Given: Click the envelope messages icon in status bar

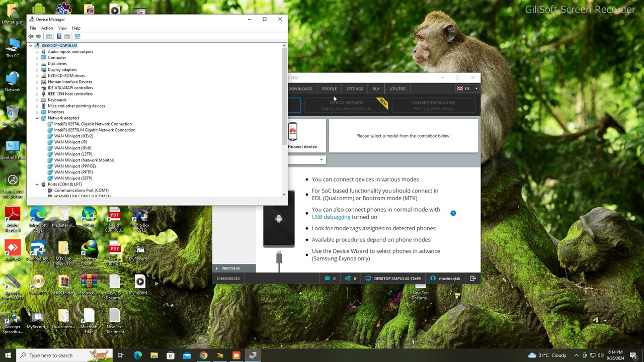Looking at the screenshot, I should point(327,278).
